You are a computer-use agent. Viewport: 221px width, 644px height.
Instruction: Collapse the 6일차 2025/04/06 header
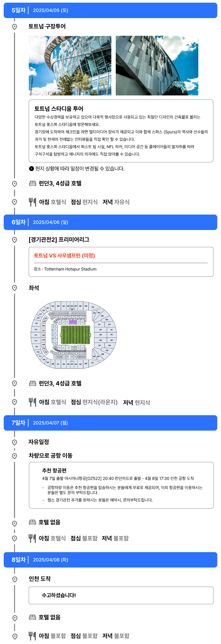(x=110, y=222)
